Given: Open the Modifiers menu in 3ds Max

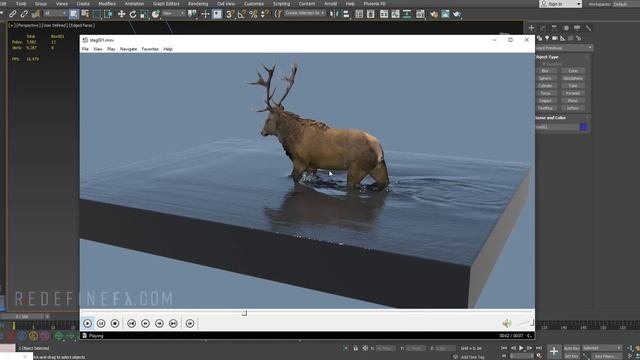Looking at the screenshot, I should click(x=107, y=4).
